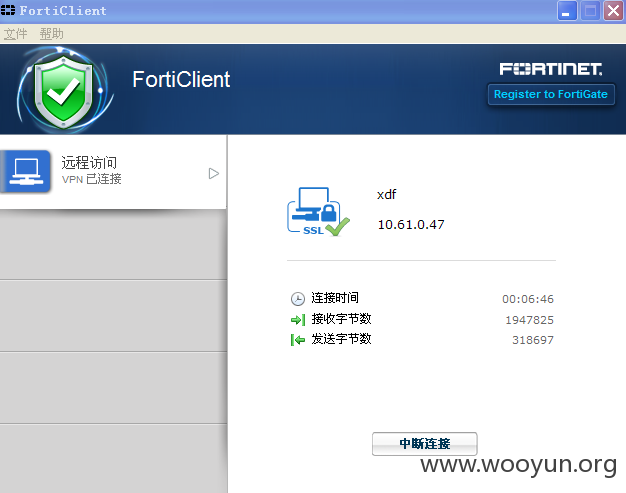Open the 帮助 menu
The image size is (626, 493).
coord(52,34)
